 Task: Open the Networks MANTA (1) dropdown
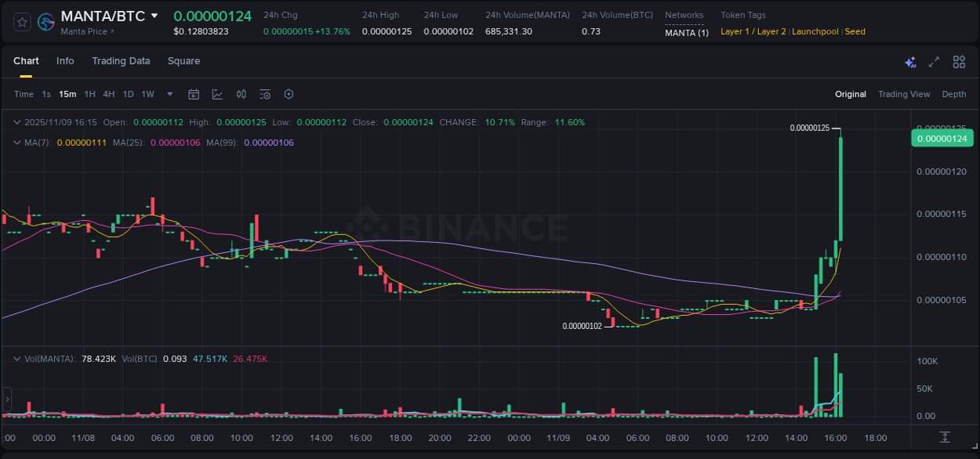686,32
